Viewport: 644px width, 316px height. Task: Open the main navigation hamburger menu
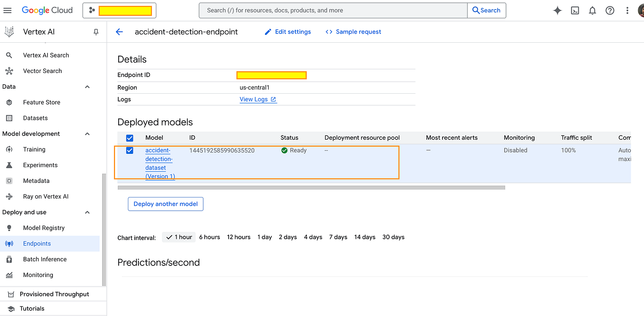point(7,10)
